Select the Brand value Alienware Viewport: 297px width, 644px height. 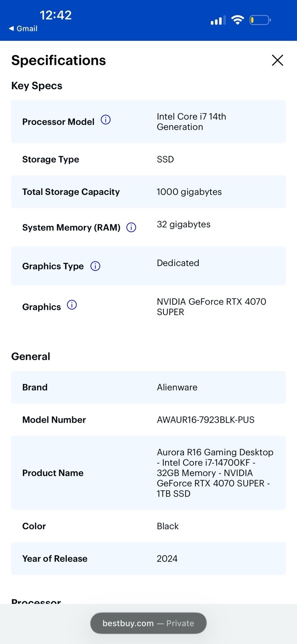coord(177,387)
